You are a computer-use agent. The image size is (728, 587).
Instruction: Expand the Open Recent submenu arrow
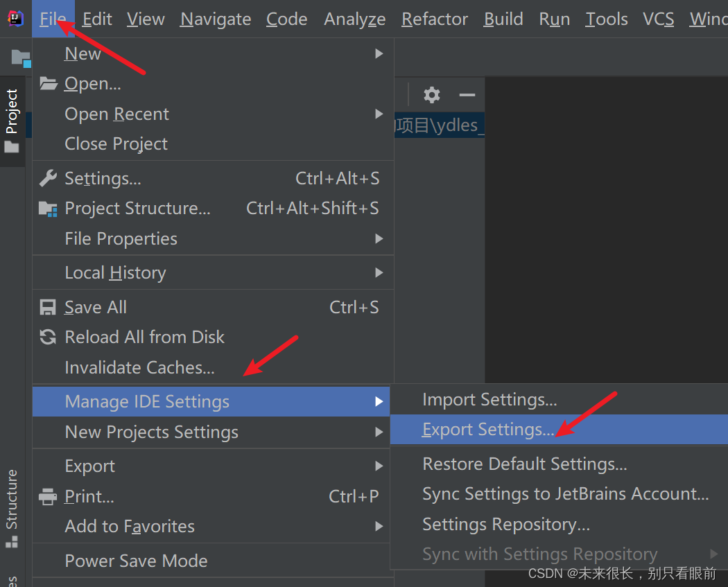pyautogui.click(x=379, y=114)
